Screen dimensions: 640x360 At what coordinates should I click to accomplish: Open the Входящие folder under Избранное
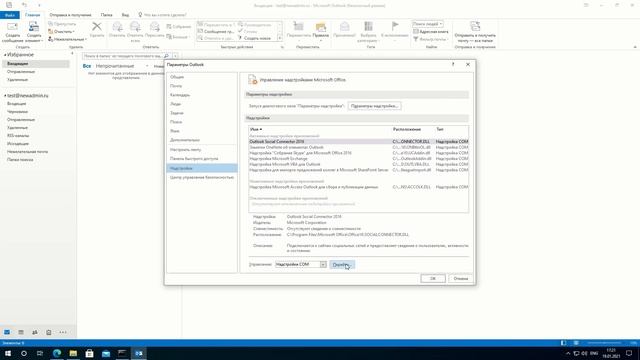(x=36, y=64)
